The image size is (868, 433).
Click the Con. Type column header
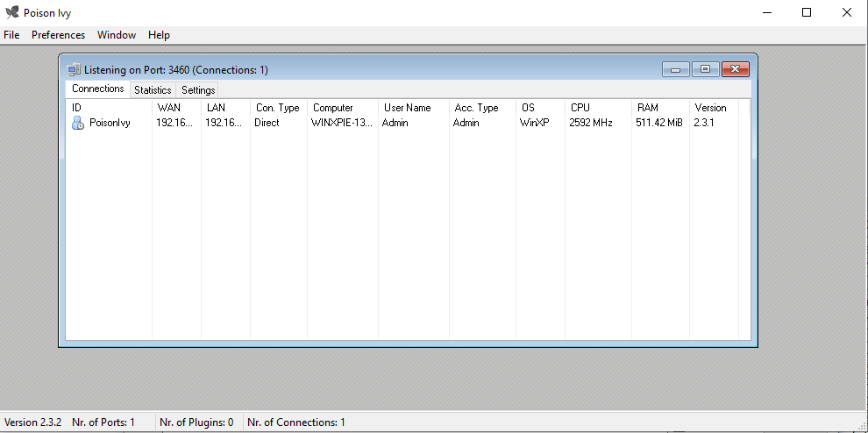point(277,108)
